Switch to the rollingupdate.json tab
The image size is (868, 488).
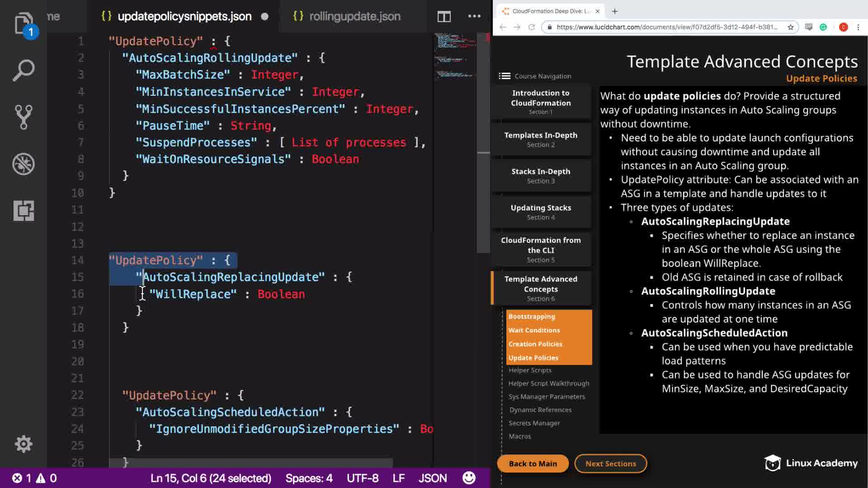354,16
